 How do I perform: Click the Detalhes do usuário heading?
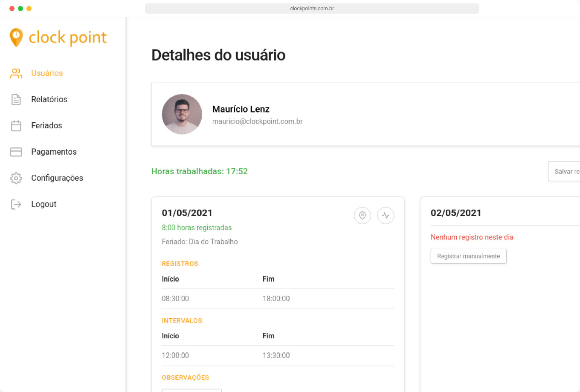(x=218, y=55)
